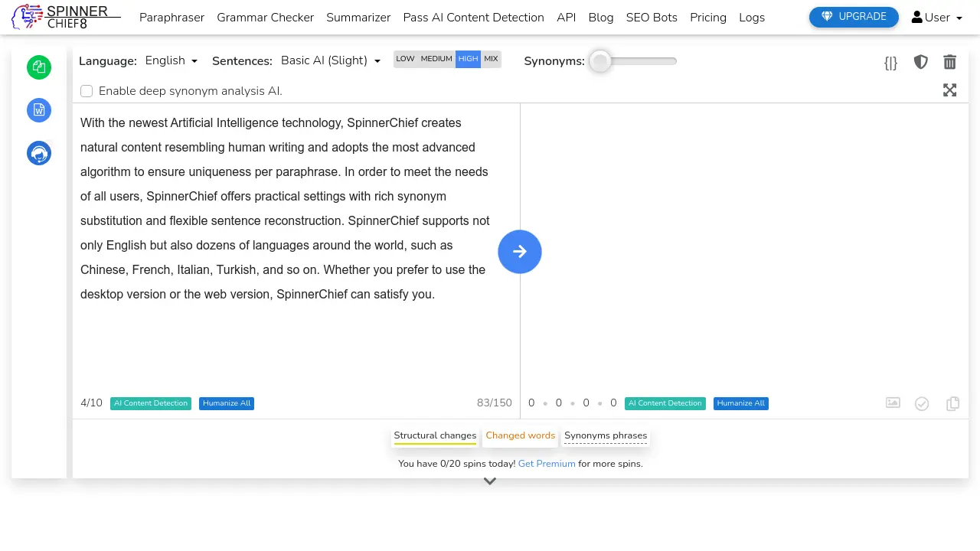The height and width of the screenshot is (551, 980).
Task: Click the circled check mark output icon
Action: pyautogui.click(x=922, y=403)
